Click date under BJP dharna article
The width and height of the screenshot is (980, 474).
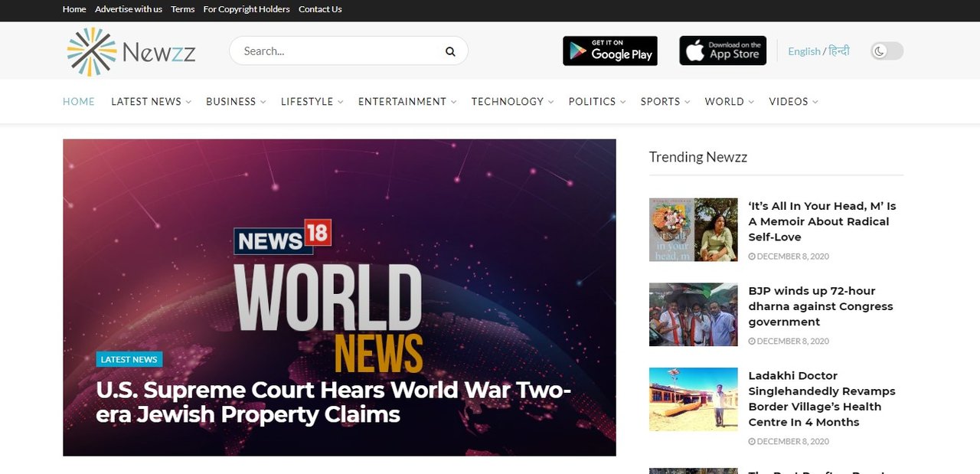pyautogui.click(x=789, y=342)
